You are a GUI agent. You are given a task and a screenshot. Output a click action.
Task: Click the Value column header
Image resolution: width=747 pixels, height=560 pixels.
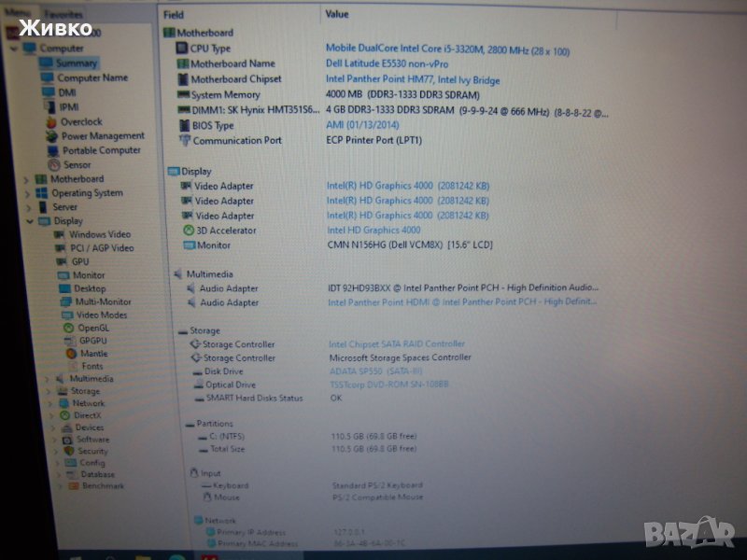click(x=337, y=14)
